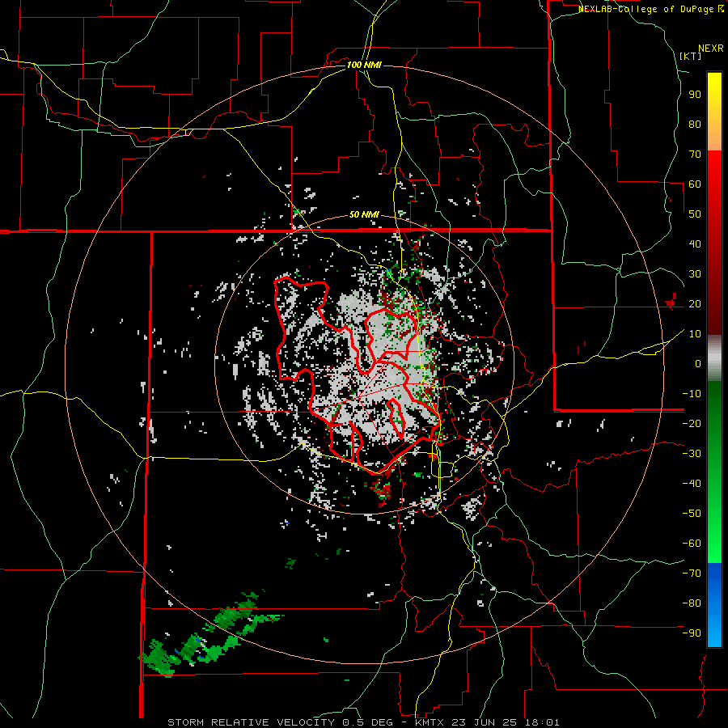This screenshot has height=728, width=728.
Task: Click the -90 value on the velocity scale
Action: click(x=692, y=633)
